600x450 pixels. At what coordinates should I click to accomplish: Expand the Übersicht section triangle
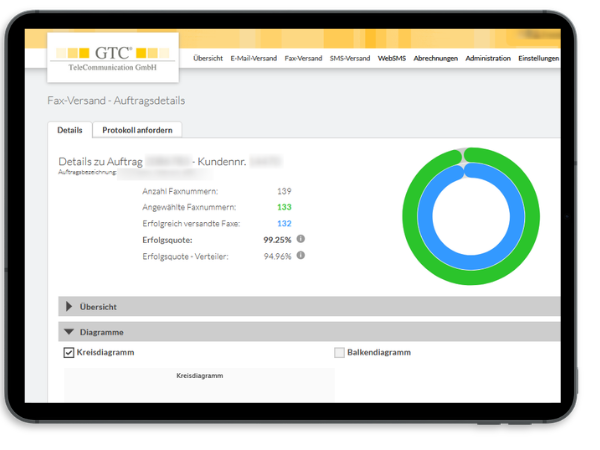pyautogui.click(x=69, y=307)
